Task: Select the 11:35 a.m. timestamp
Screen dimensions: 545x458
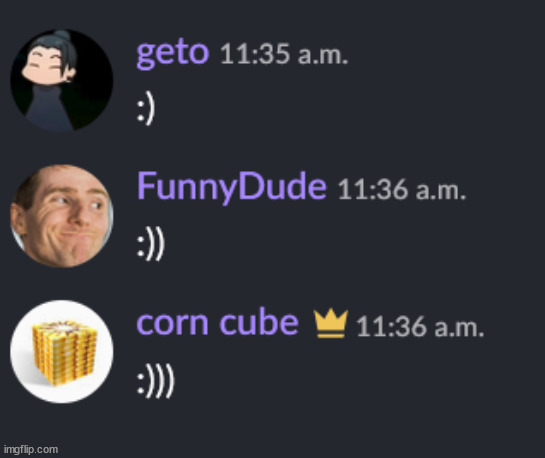Action: [x=284, y=54]
